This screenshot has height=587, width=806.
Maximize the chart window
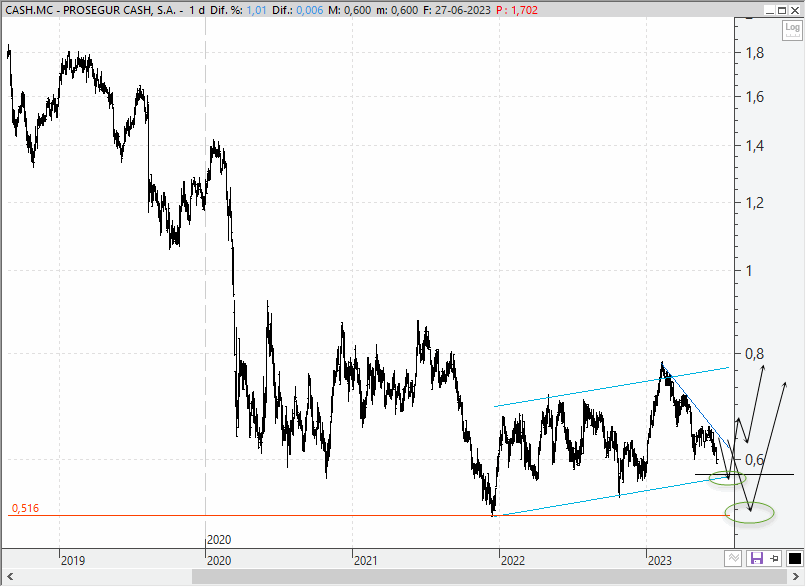(x=781, y=10)
